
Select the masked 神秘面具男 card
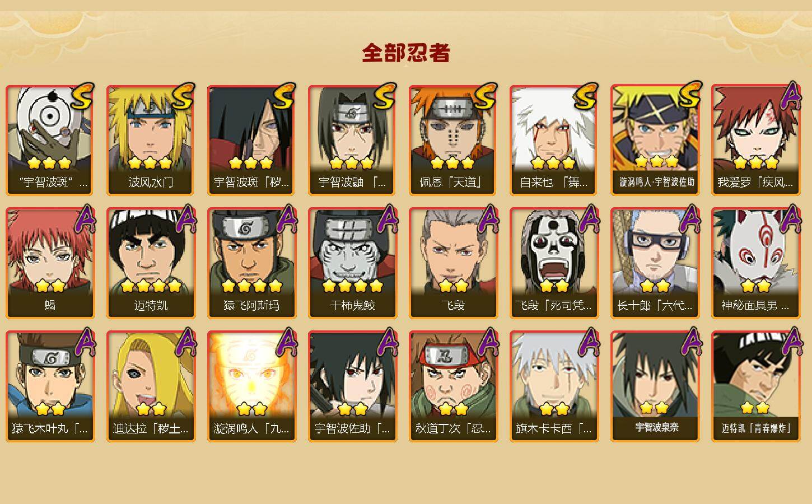755,263
